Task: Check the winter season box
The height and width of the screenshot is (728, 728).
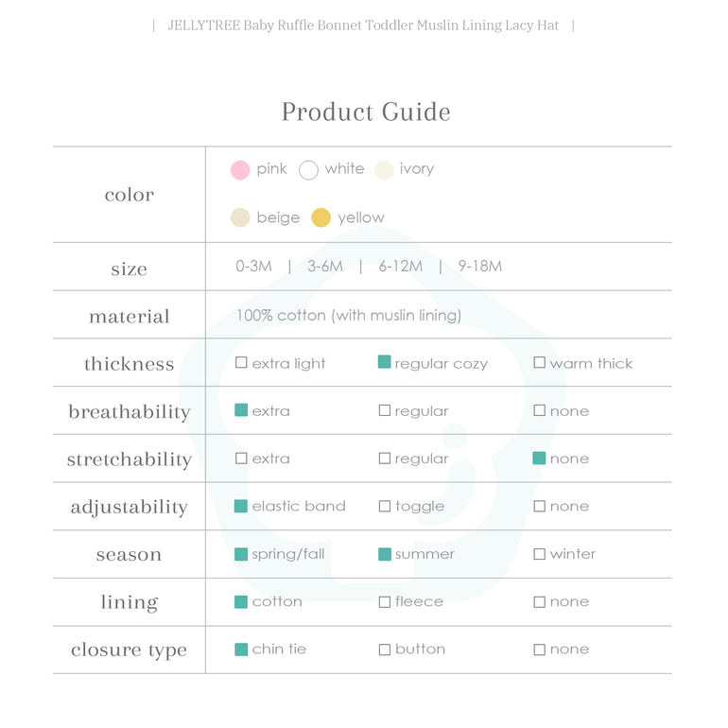Action: tap(539, 554)
